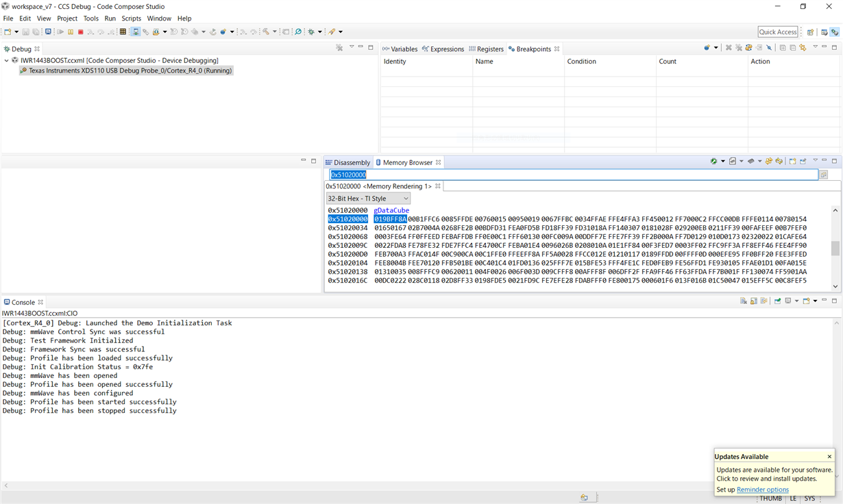Open Memory Browser view menu triangle
843x504 pixels.
coord(815,160)
